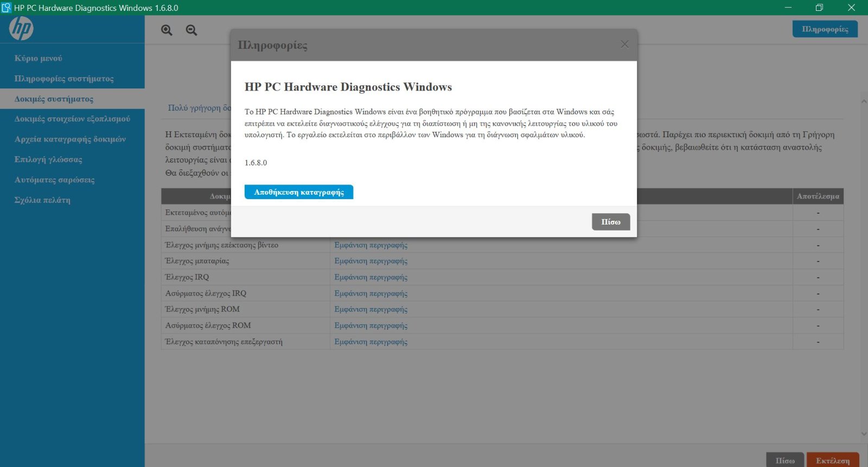Click the zoom out magnifier icon

click(192, 30)
